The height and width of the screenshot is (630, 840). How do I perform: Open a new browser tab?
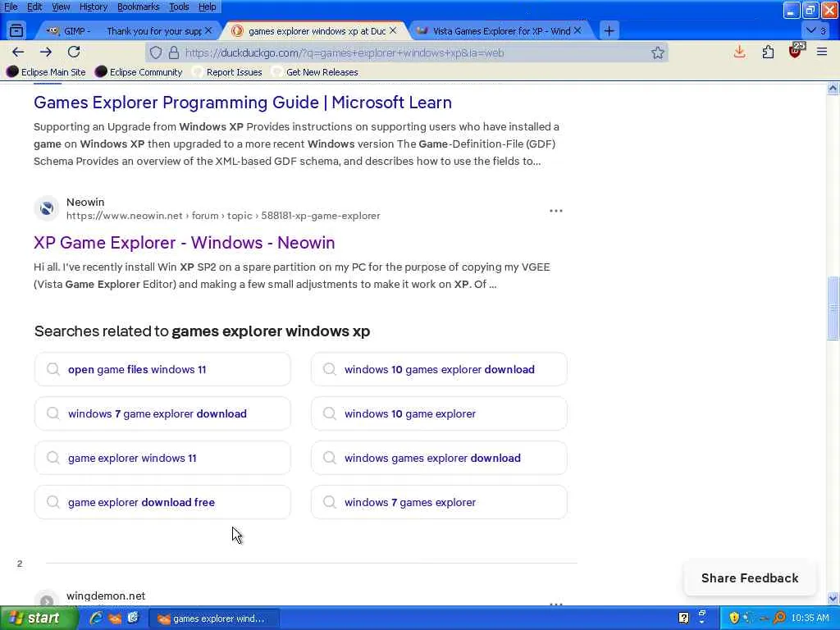tap(609, 30)
